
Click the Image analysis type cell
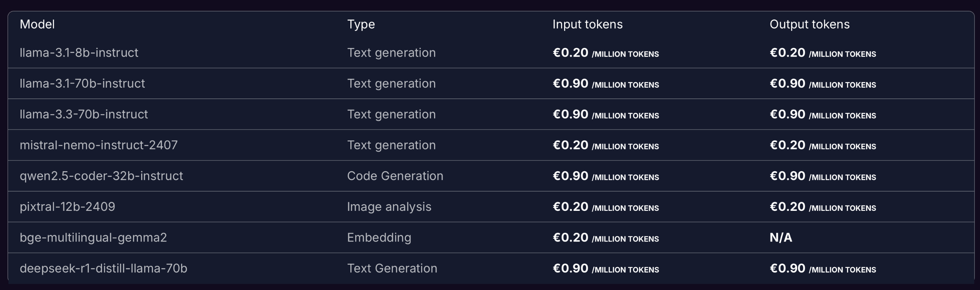coord(389,206)
